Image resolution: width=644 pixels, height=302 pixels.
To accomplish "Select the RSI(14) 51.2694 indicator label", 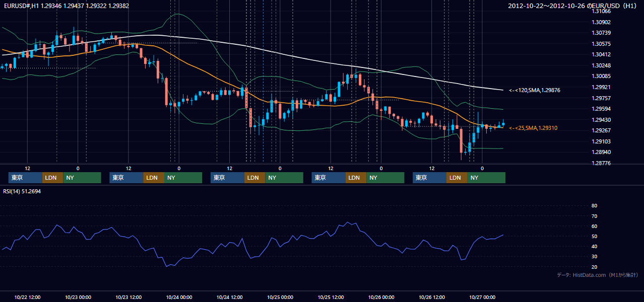I will tap(22, 192).
